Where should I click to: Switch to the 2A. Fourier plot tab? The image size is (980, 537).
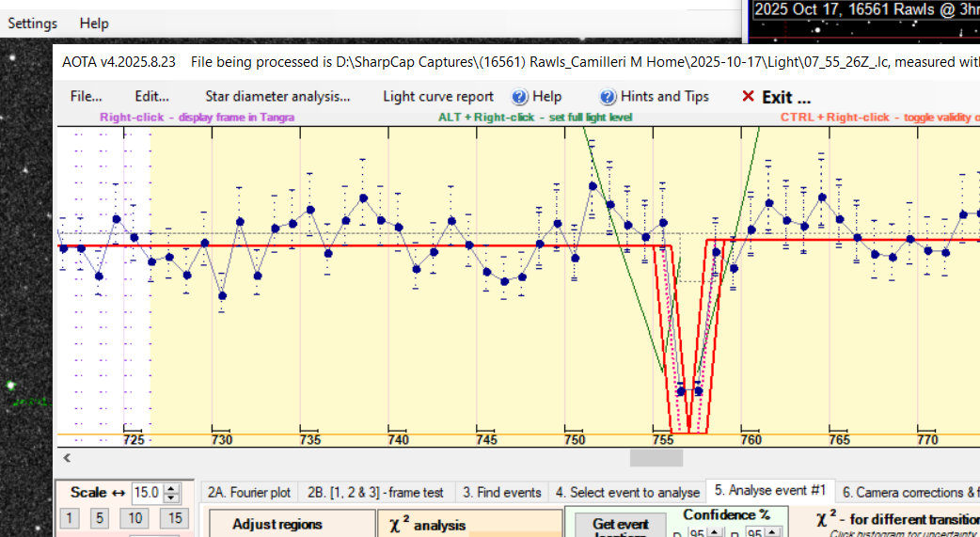[x=249, y=492]
